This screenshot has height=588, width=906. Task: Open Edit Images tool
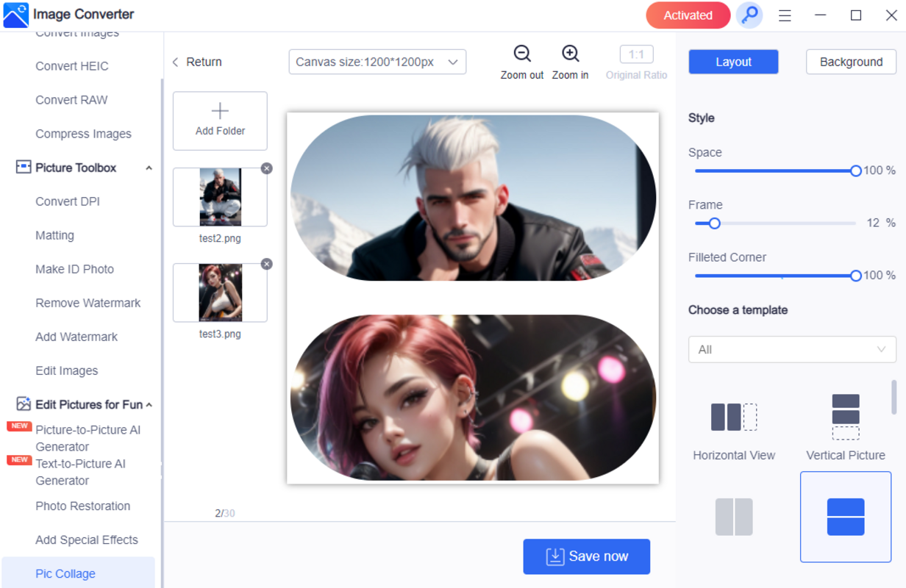pos(66,370)
